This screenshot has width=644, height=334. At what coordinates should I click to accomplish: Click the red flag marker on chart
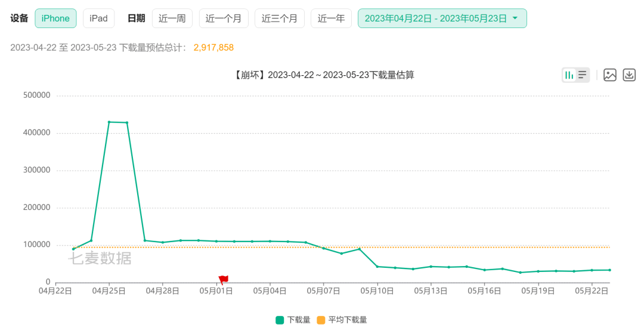(223, 279)
